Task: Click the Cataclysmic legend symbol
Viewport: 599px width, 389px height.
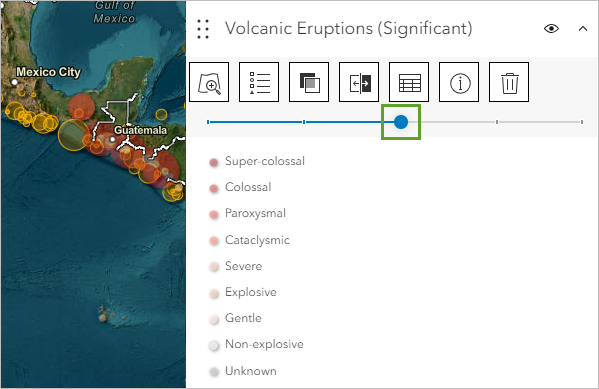Action: point(214,241)
